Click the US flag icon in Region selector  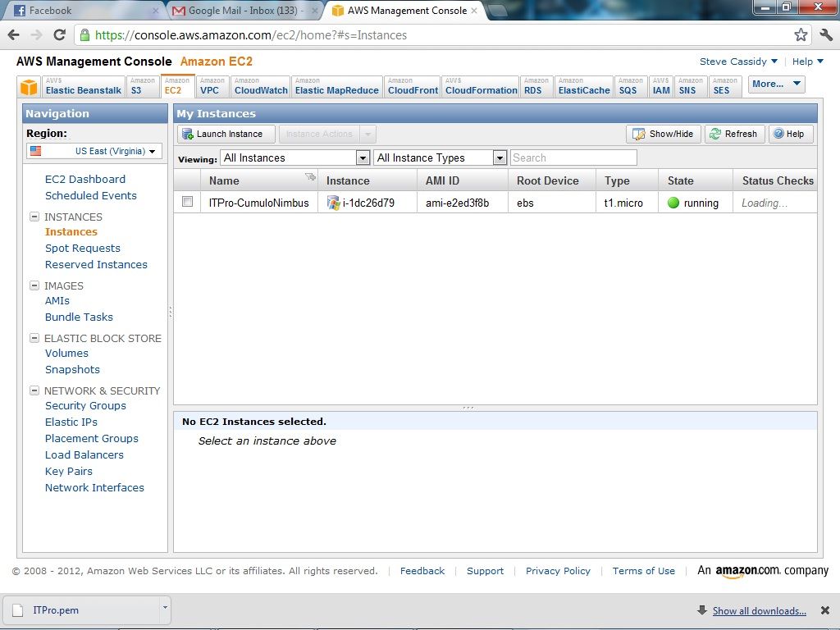tap(35, 151)
